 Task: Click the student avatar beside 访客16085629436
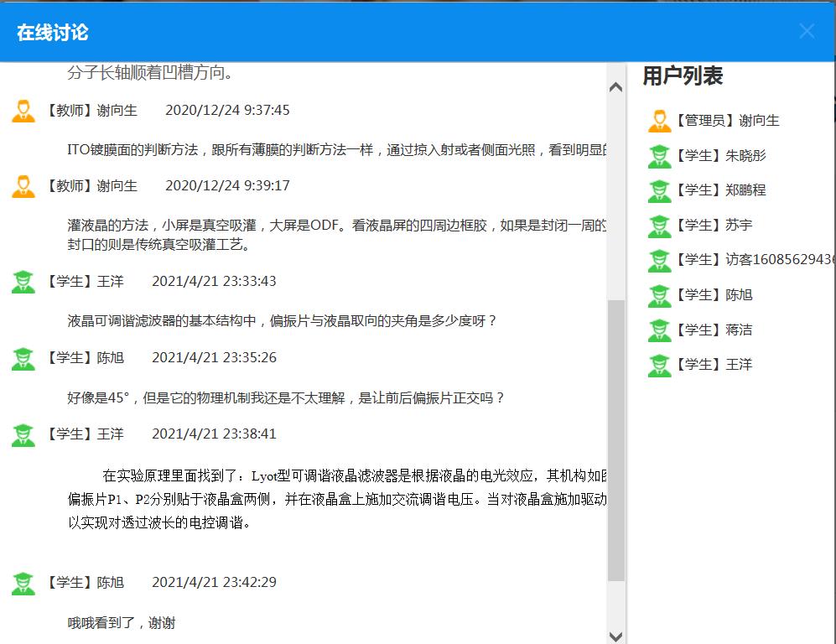pos(659,260)
